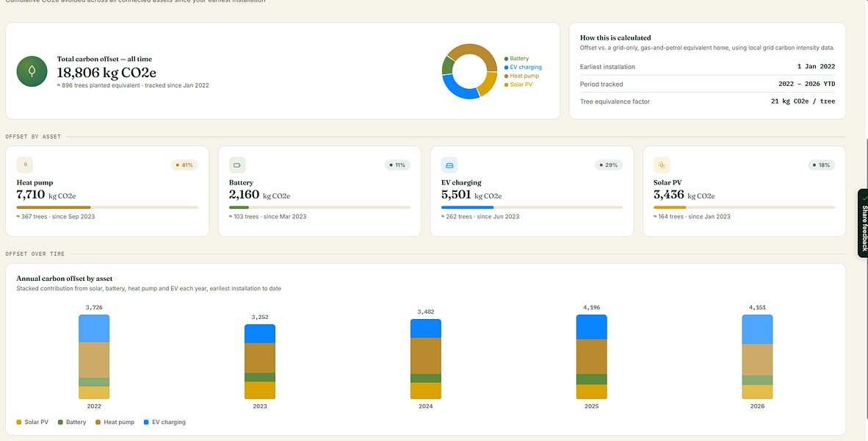Click the 3,482 total above the 2024 bar
The height and width of the screenshot is (441, 868).
426,312
